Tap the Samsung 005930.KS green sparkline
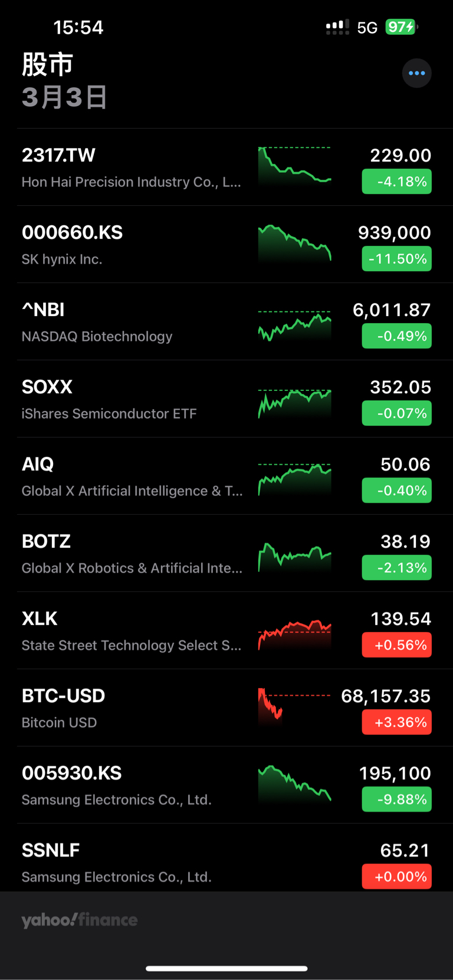This screenshot has width=453, height=980. tap(294, 783)
